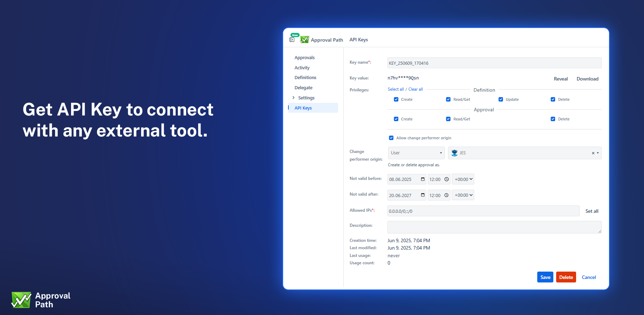Go to Definitions in the sidebar

tap(305, 78)
